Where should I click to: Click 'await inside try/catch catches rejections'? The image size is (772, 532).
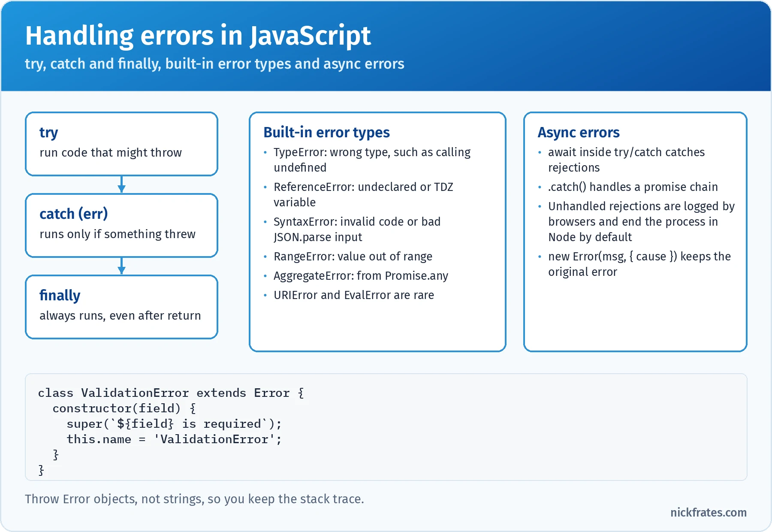click(626, 160)
